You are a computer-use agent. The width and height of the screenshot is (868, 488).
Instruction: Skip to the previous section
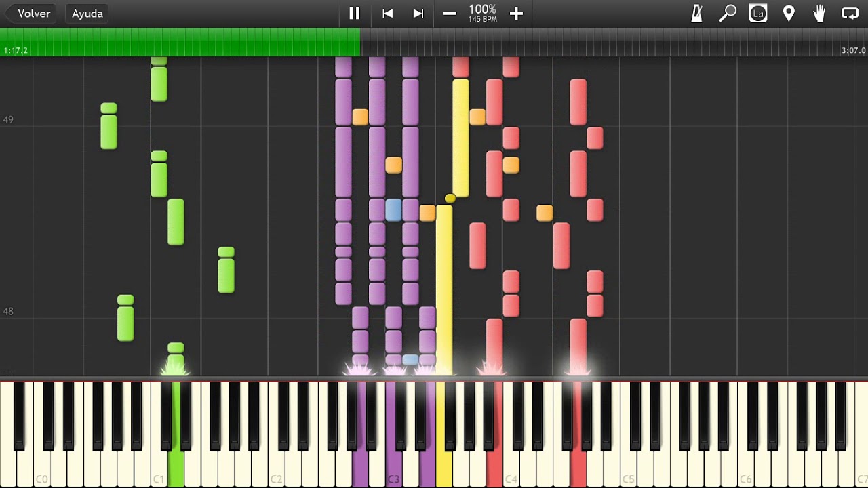coord(387,14)
